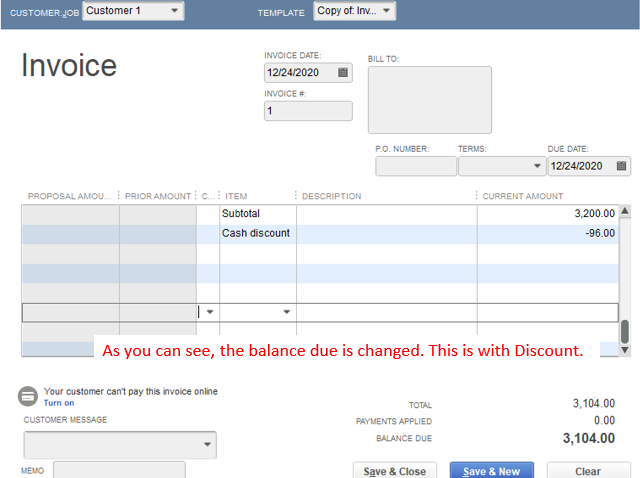640x478 pixels.
Task: Click the P.O. Number field
Action: click(x=416, y=166)
